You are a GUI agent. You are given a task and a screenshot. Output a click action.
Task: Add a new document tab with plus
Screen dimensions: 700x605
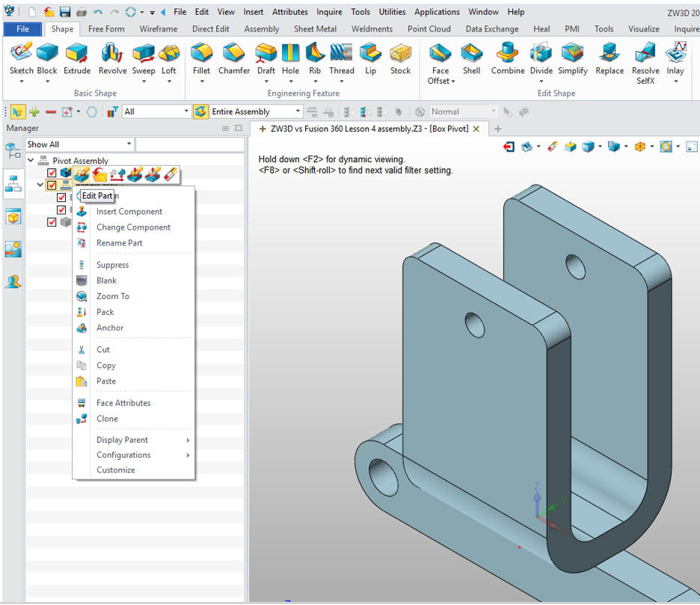click(498, 129)
